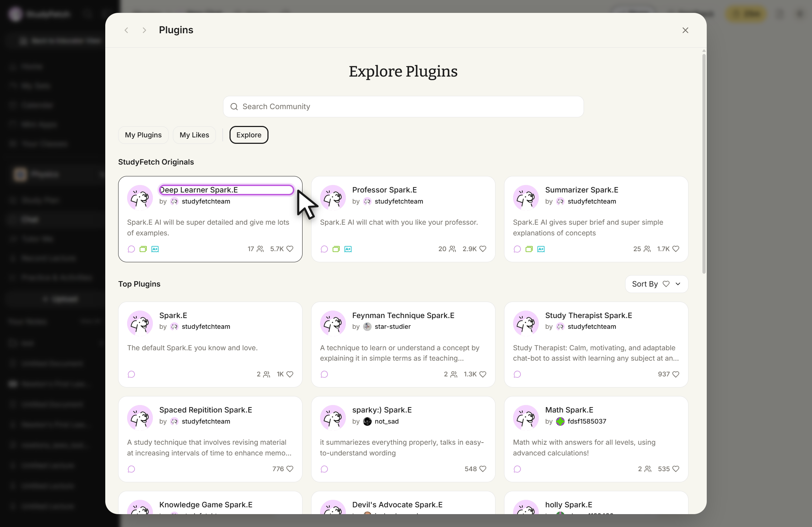Click chat icon on Deep Learner card
Screen dimensions: 812x527
click(131, 249)
